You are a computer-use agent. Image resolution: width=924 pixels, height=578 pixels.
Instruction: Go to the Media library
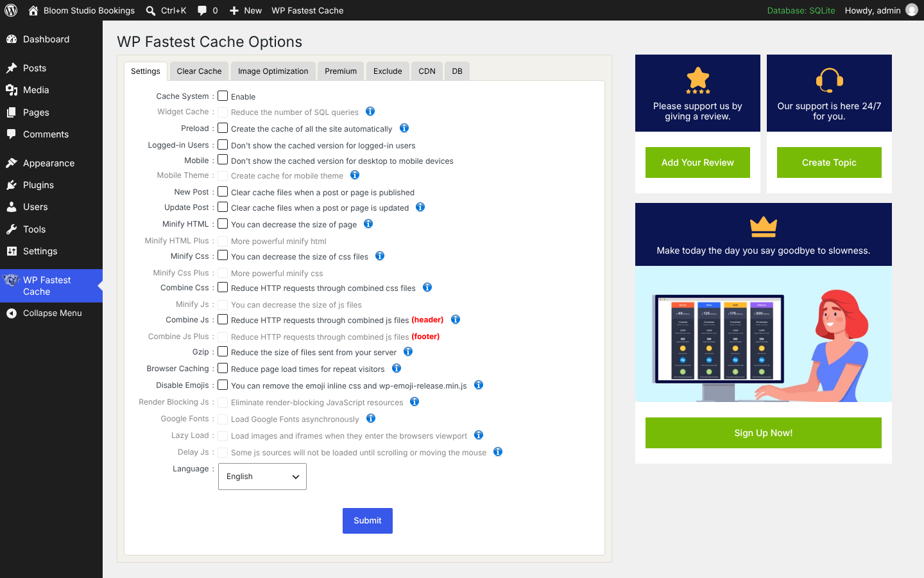point(51,90)
